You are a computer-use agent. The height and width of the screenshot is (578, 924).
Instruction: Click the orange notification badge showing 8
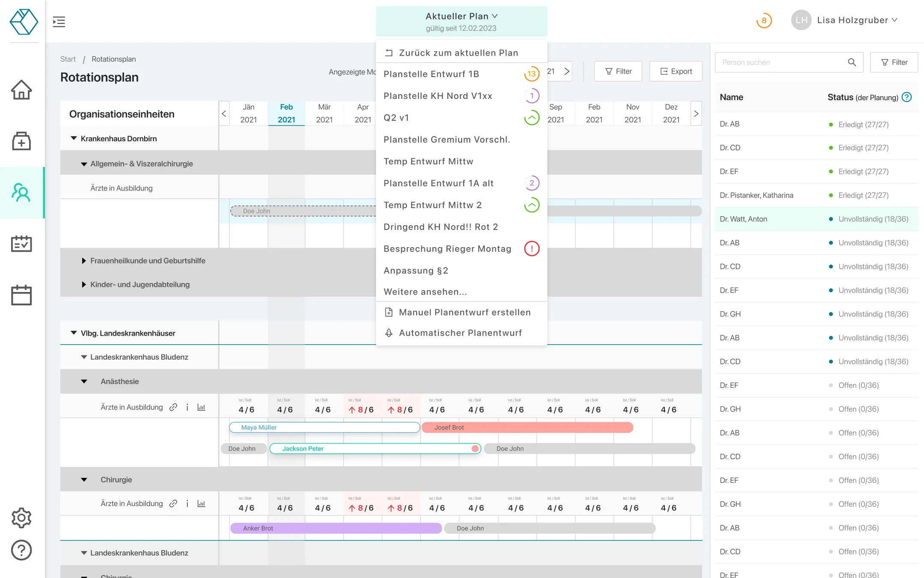point(764,21)
